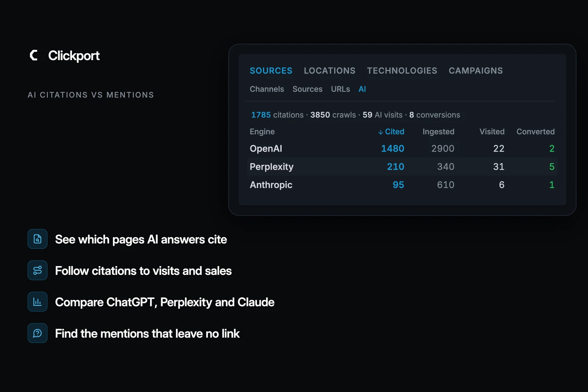Click the '1785 citations' summary stat

tap(277, 115)
